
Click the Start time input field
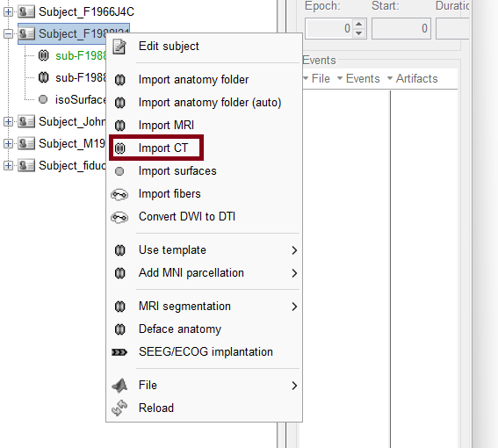tap(401, 29)
